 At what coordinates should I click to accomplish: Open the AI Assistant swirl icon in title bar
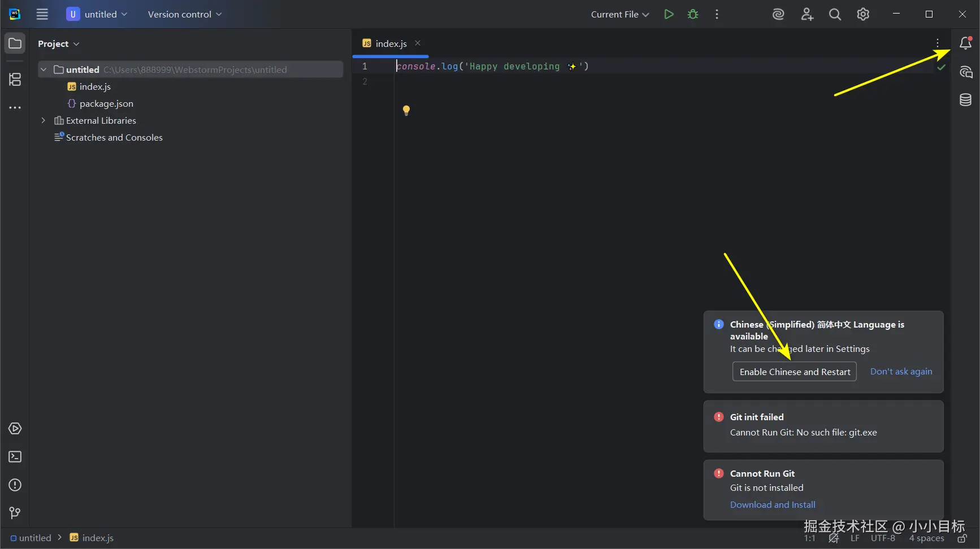pyautogui.click(x=778, y=14)
